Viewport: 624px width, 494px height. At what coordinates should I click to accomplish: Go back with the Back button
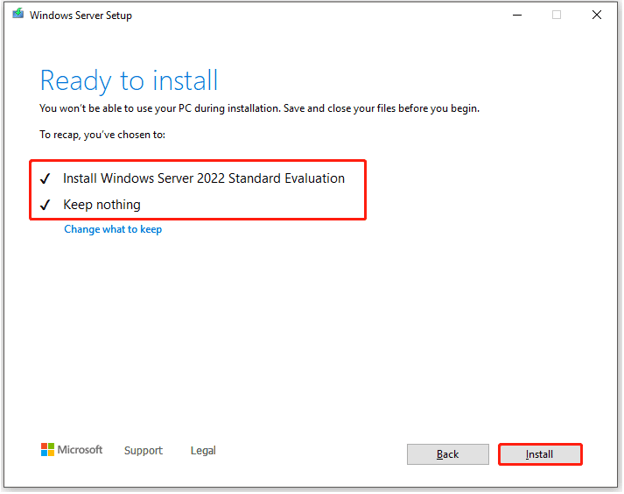[448, 454]
